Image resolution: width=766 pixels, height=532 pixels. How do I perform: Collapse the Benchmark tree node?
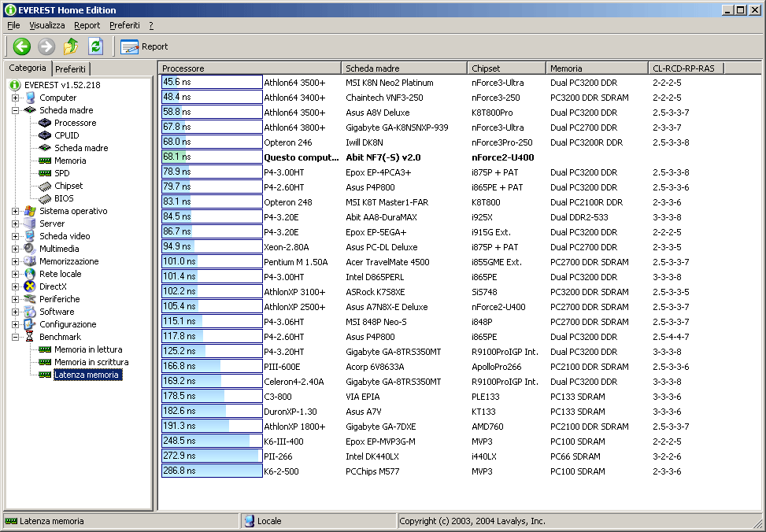(x=15, y=337)
